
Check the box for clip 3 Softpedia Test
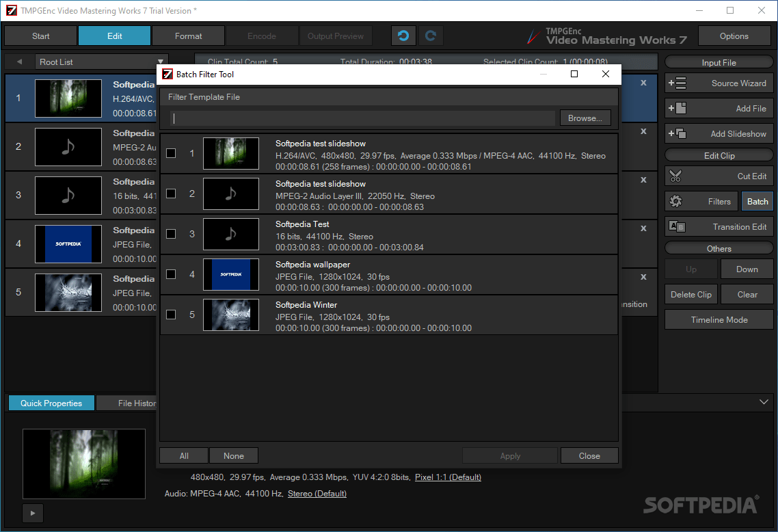(171, 234)
